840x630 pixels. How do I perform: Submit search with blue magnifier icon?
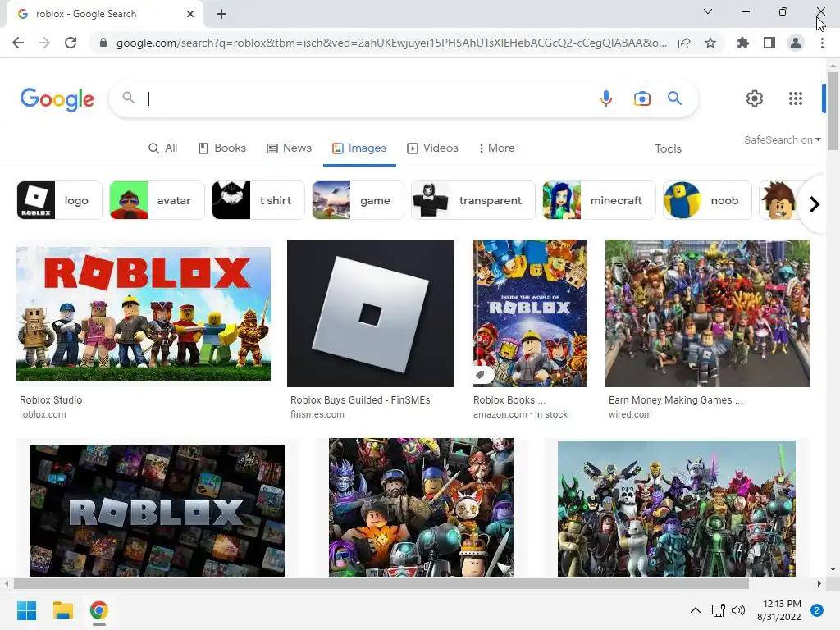coord(674,98)
